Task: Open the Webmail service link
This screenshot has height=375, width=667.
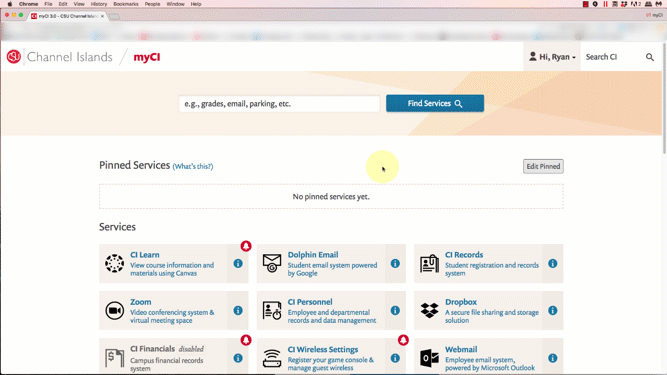Action: (x=461, y=349)
